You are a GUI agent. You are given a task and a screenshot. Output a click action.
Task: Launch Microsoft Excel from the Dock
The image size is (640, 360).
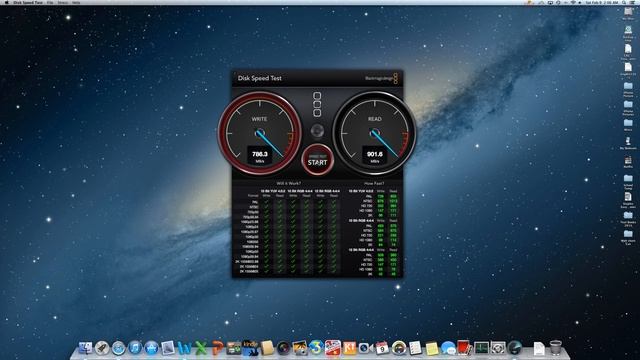201,348
